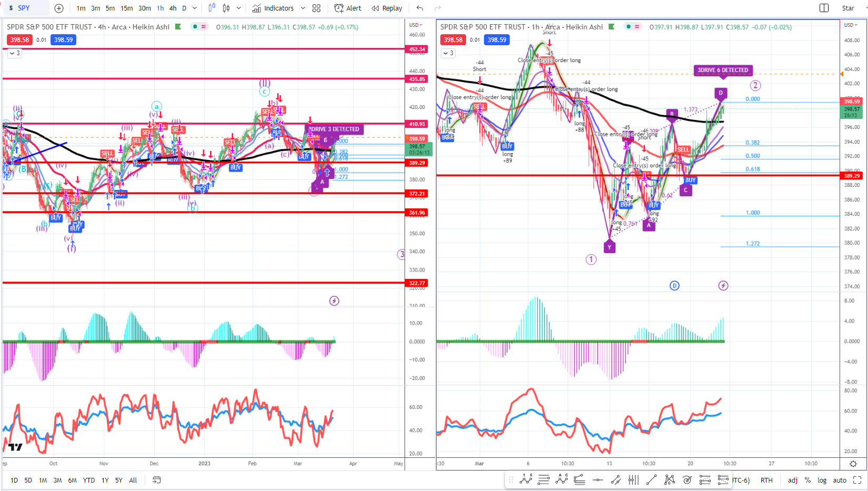Select the 1Y date range
Viewport: 868px width, 491px height.
coord(105,480)
